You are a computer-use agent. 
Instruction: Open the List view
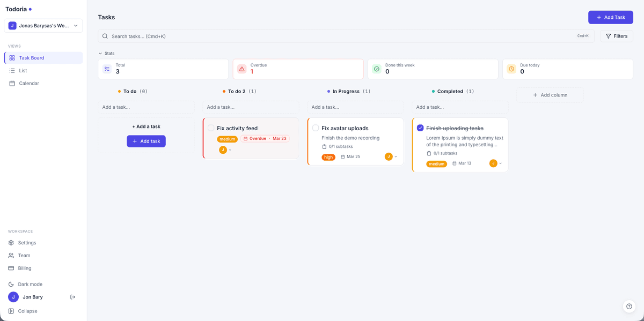[23, 70]
